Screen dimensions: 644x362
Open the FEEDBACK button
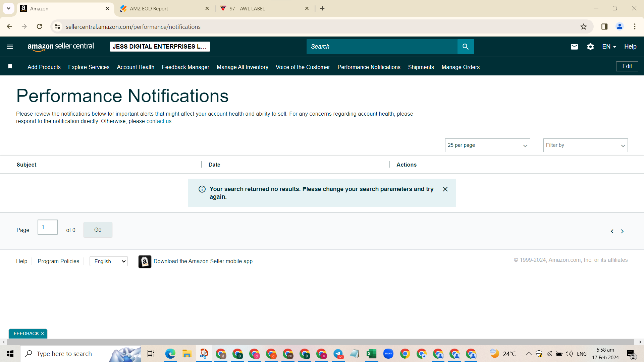tap(26, 334)
